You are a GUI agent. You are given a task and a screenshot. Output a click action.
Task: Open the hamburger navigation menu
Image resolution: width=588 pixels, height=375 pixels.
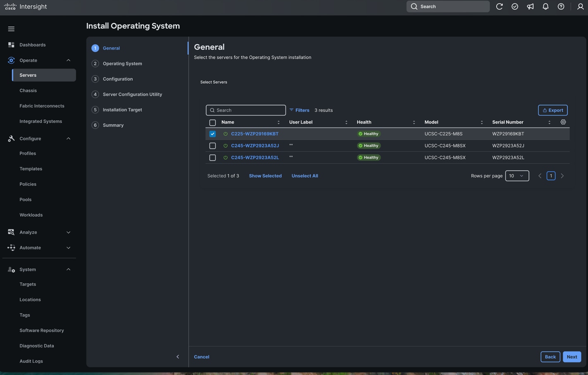click(11, 29)
